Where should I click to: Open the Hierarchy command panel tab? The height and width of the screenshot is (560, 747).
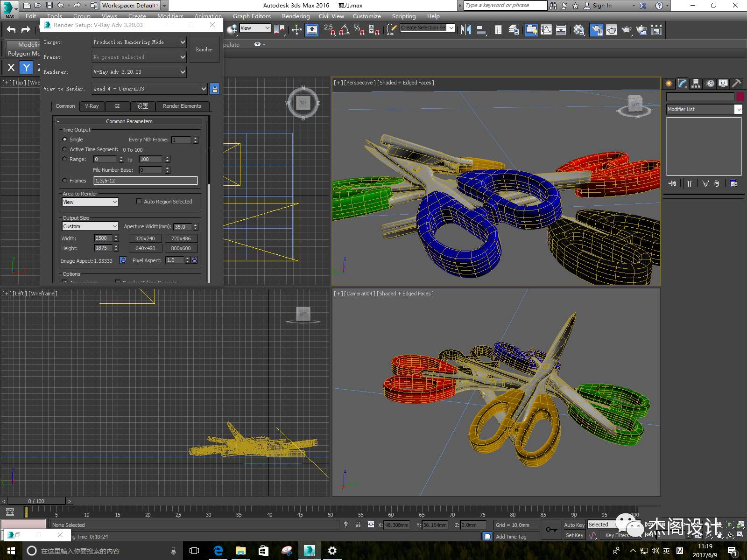tap(696, 84)
